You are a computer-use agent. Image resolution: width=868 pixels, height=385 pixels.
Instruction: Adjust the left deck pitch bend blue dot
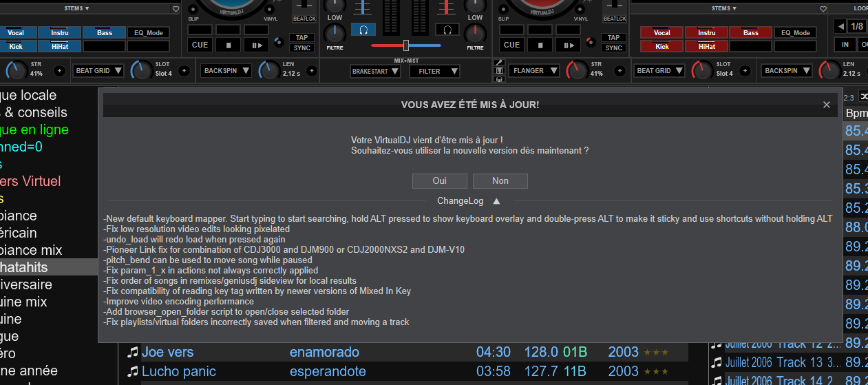[277, 42]
